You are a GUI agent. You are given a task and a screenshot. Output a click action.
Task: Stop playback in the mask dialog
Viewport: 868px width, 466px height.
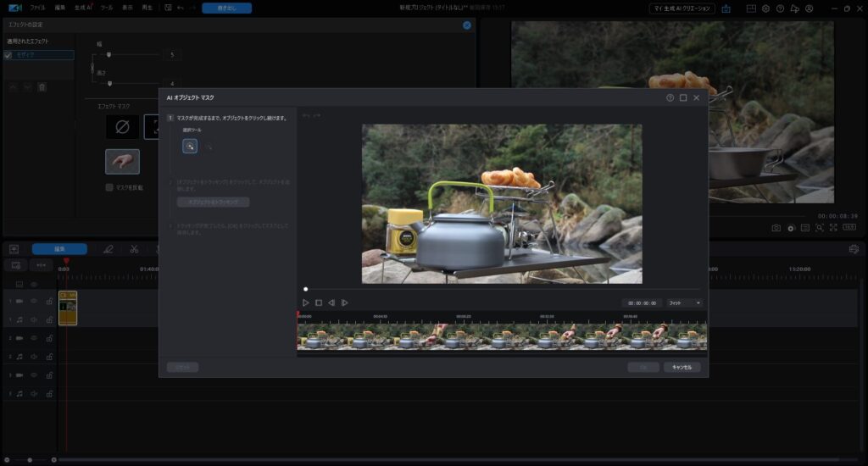click(x=319, y=302)
